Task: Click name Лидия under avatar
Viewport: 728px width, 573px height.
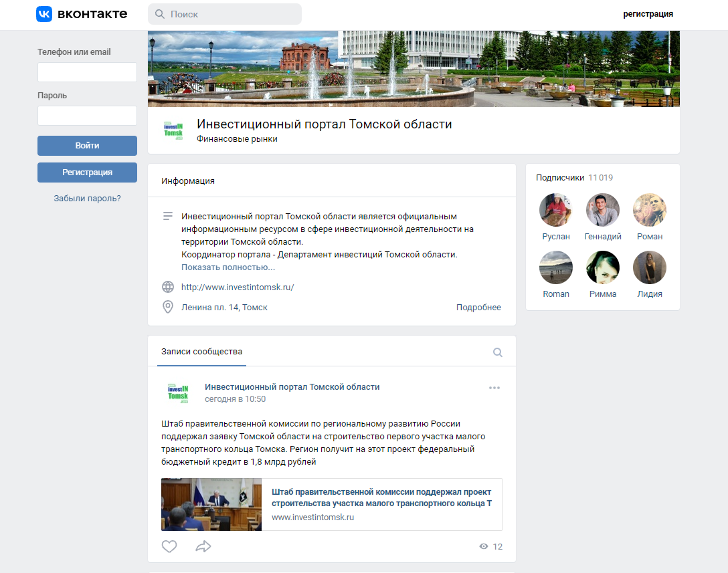Action: coord(650,294)
